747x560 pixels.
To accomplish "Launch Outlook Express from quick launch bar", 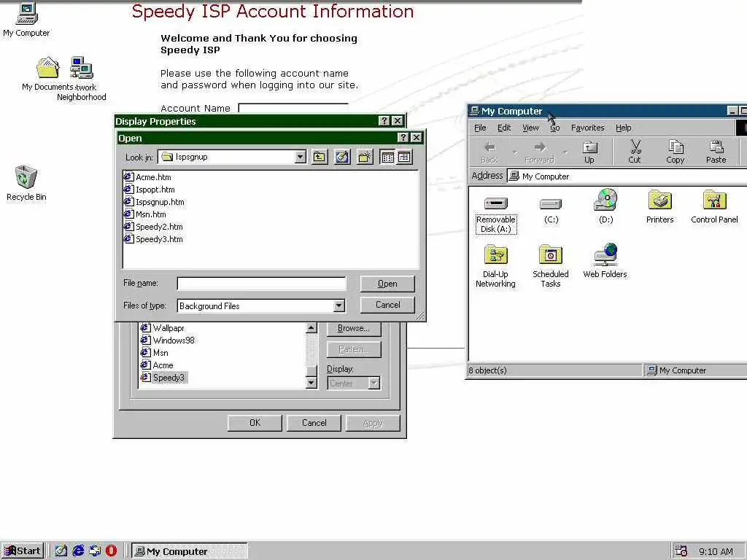I will (x=95, y=551).
